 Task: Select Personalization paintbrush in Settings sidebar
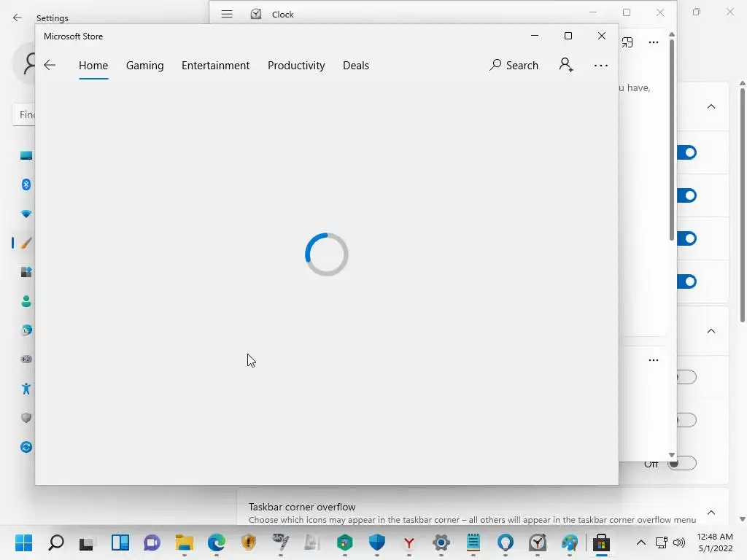pos(26,243)
